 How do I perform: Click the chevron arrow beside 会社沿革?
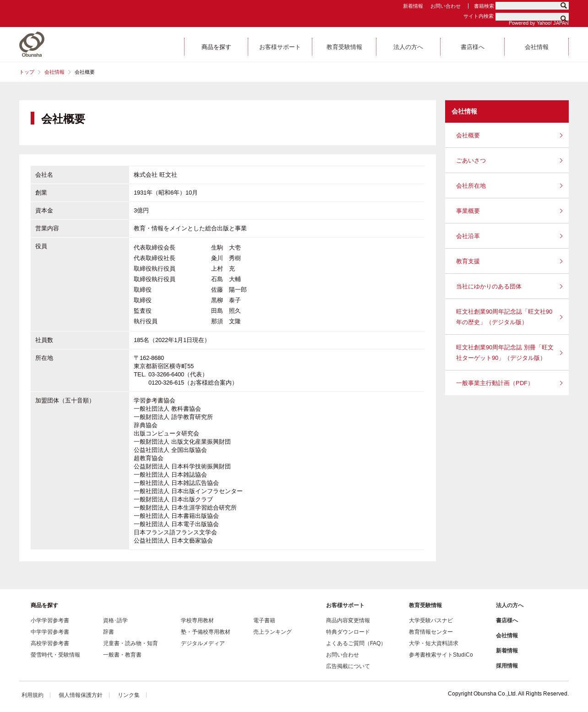561,236
